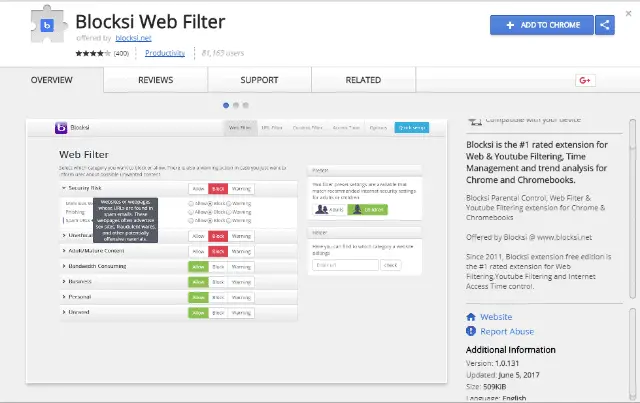
Task: Click the blue Quick setup button
Action: (412, 128)
